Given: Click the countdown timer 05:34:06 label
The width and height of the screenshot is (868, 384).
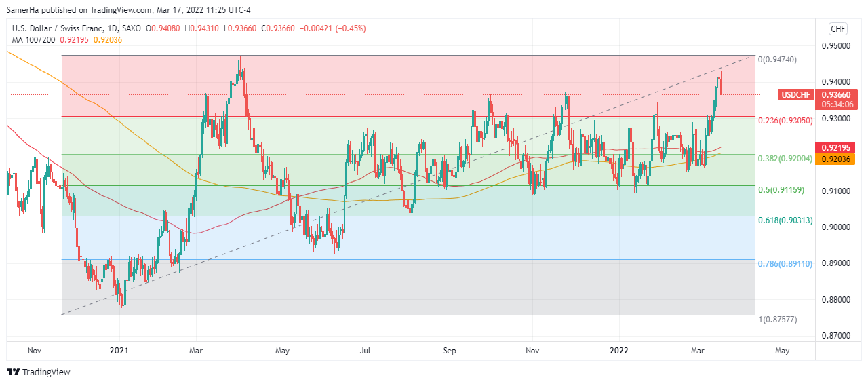Looking at the screenshot, I should 837,104.
